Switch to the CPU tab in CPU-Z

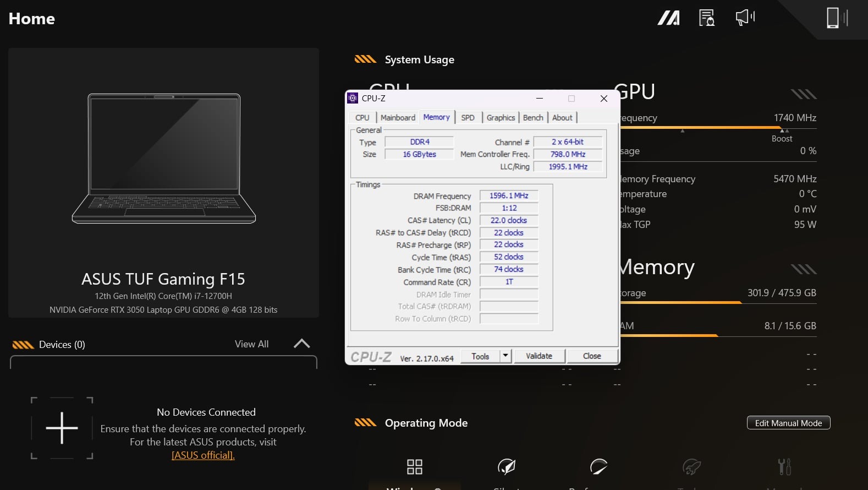point(362,118)
